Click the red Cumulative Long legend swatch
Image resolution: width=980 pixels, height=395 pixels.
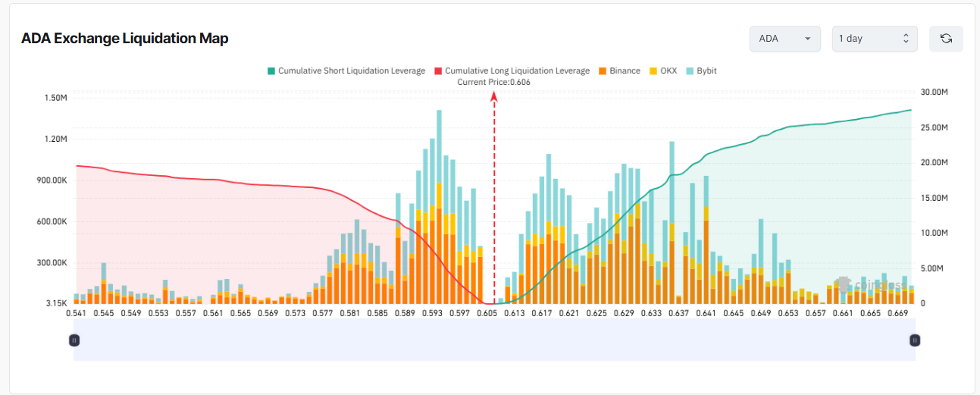438,71
